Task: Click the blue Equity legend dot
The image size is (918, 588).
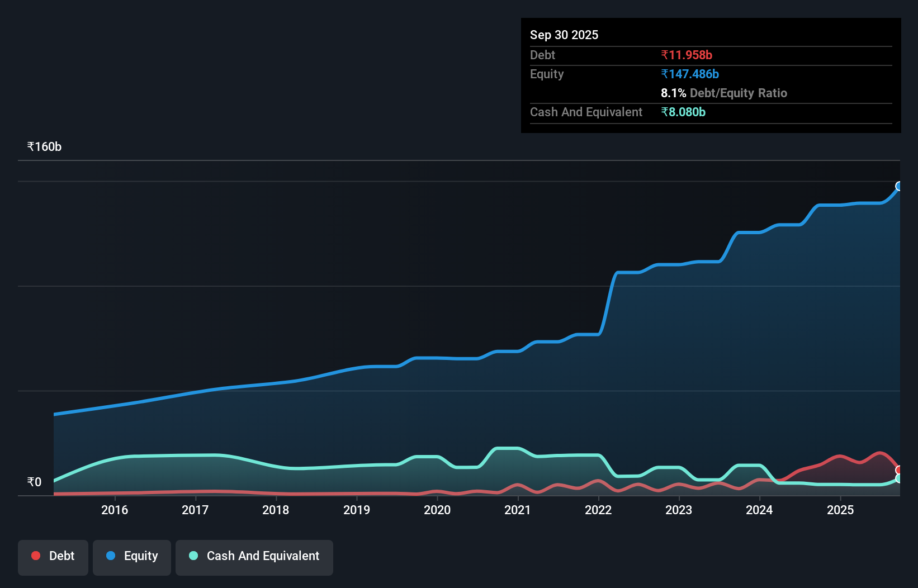Action: tap(111, 556)
